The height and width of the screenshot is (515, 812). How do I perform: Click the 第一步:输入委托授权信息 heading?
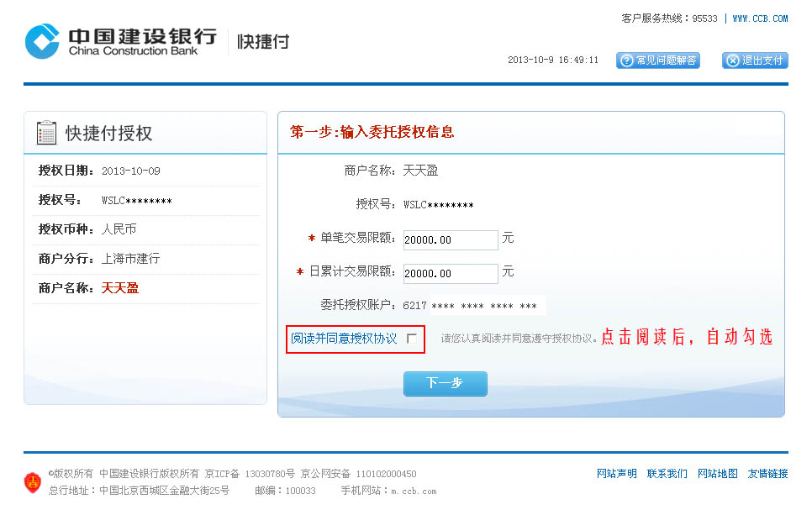click(372, 132)
